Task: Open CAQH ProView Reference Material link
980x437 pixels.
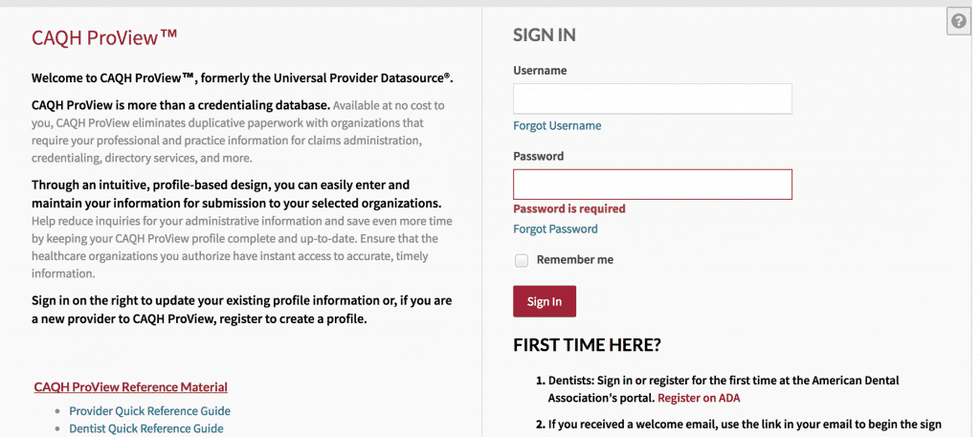Action: click(x=130, y=387)
